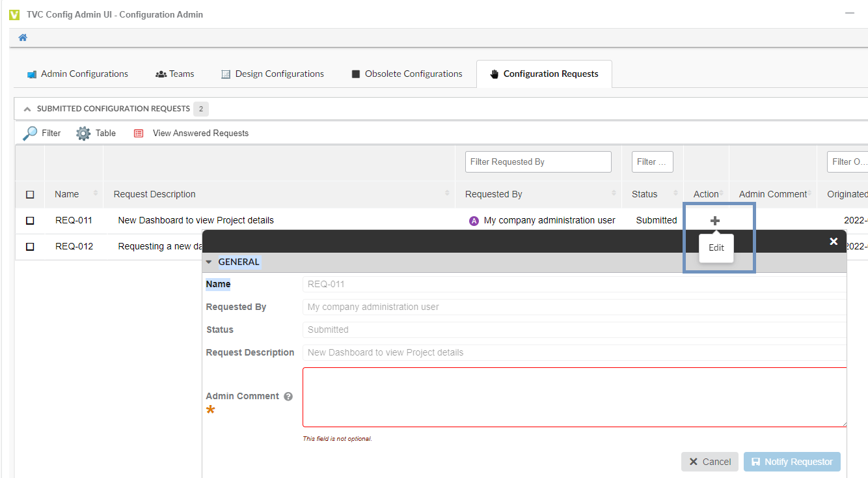The image size is (868, 478).
Task: Click Admin Comment help question icon
Action: point(288,397)
